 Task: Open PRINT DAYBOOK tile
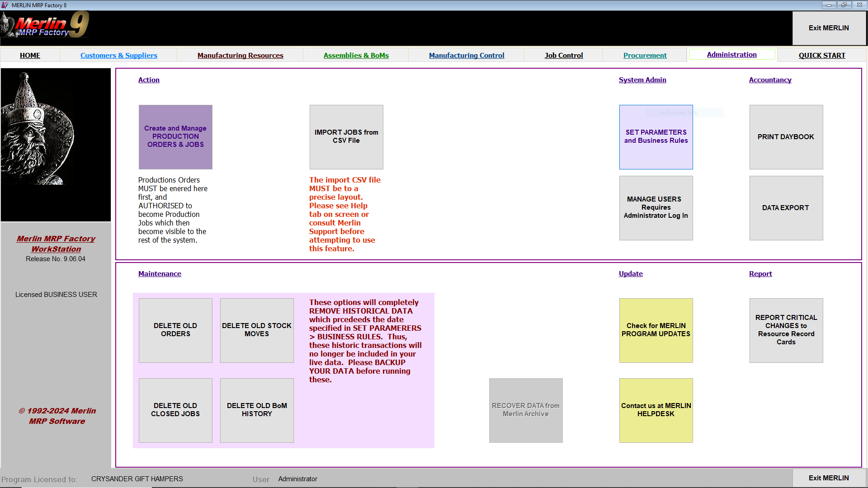(786, 137)
